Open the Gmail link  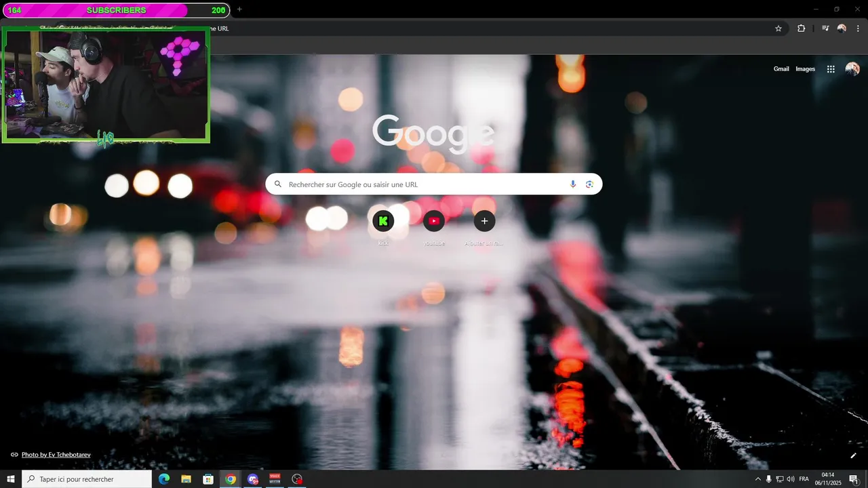click(x=781, y=69)
